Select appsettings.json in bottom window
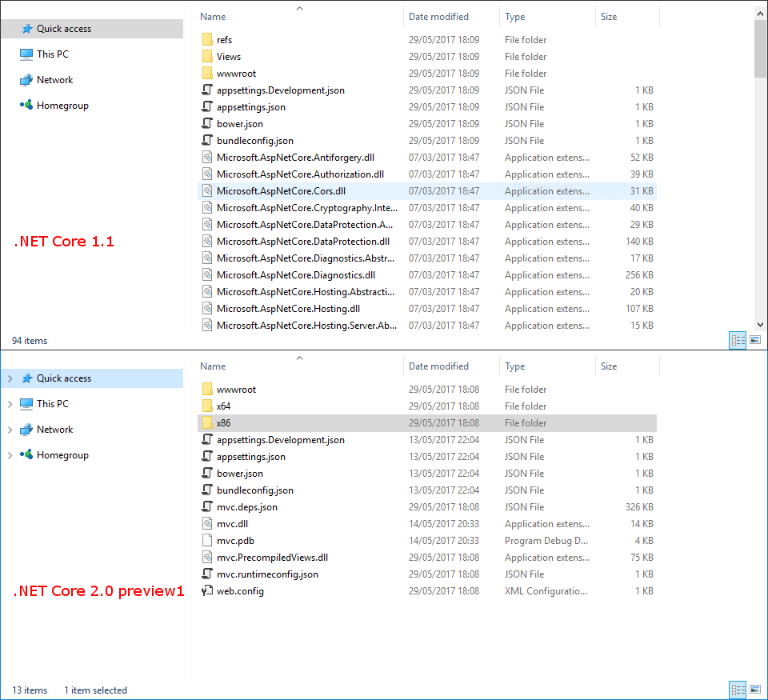The width and height of the screenshot is (768, 700). coord(250,457)
